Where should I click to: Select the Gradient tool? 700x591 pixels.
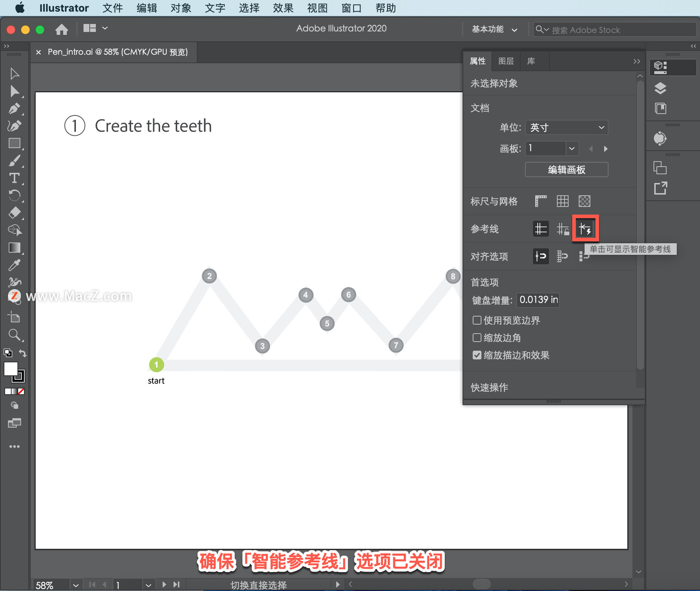click(x=14, y=248)
